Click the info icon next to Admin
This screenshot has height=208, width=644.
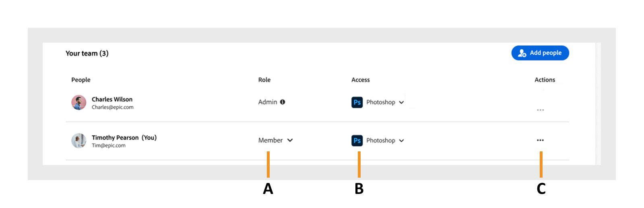(283, 102)
